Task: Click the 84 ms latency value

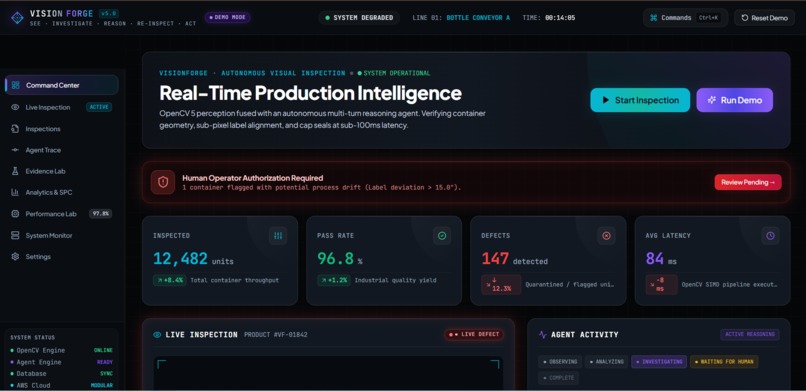Action: 661,258
